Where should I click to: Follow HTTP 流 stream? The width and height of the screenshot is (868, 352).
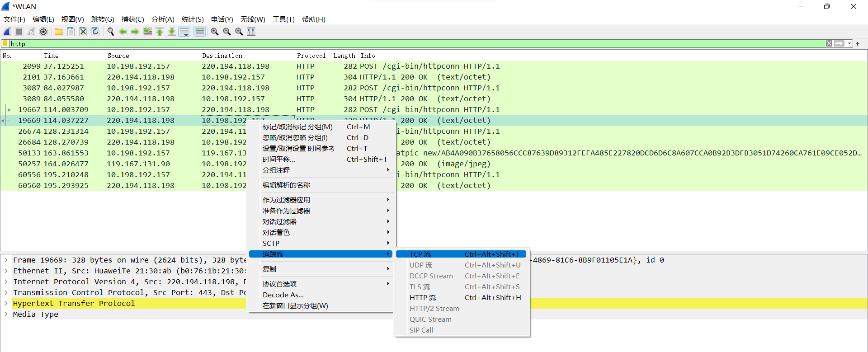click(461, 298)
